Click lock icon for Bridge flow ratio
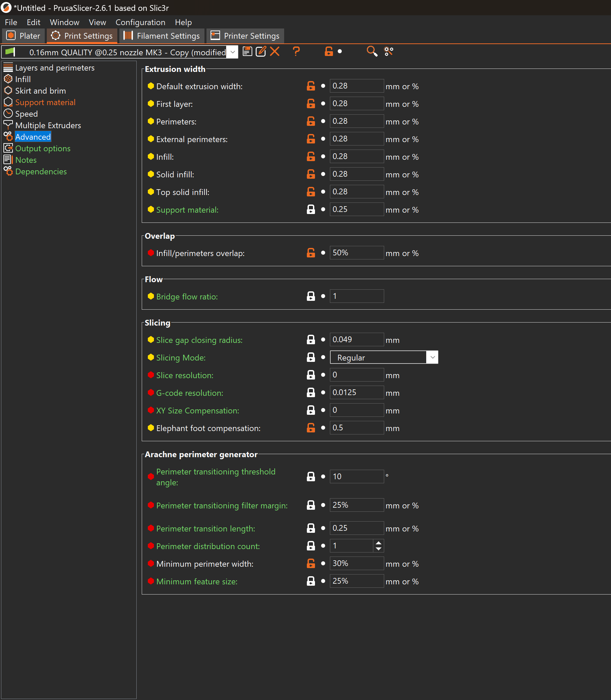611x700 pixels. [311, 296]
